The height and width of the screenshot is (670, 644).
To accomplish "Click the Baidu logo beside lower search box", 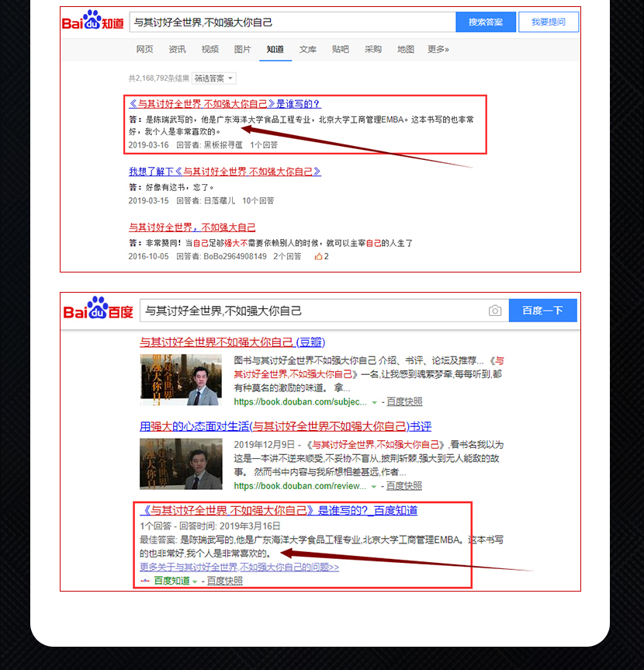I will pyautogui.click(x=99, y=310).
